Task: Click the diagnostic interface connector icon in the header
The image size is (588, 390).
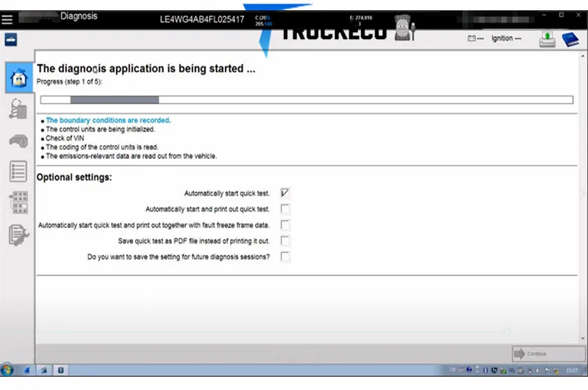Action: [404, 28]
